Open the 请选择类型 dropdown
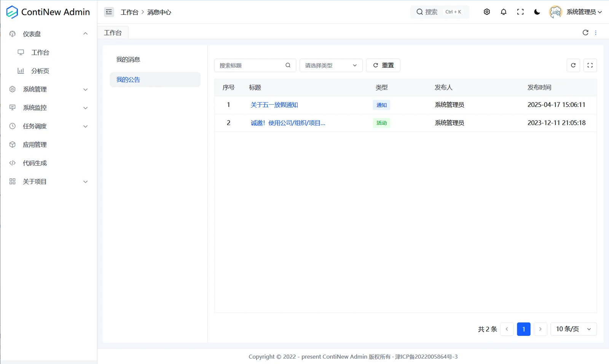Screen dimensions: 609x364 331,65
